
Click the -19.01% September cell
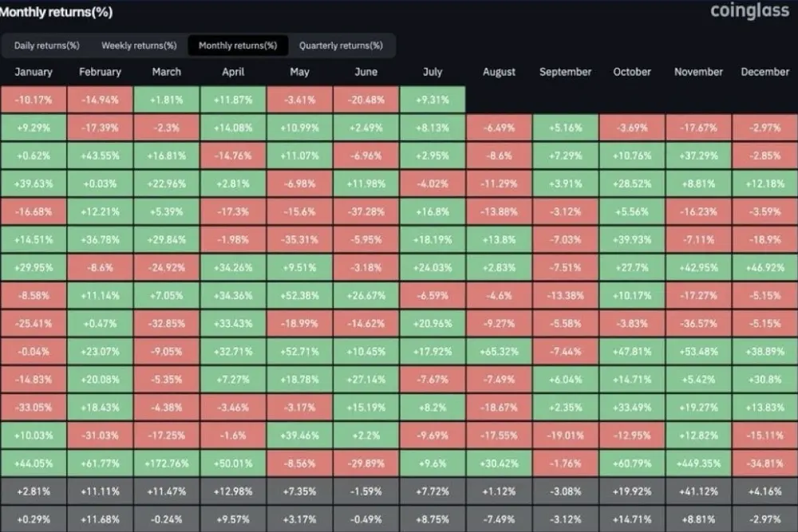566,435
